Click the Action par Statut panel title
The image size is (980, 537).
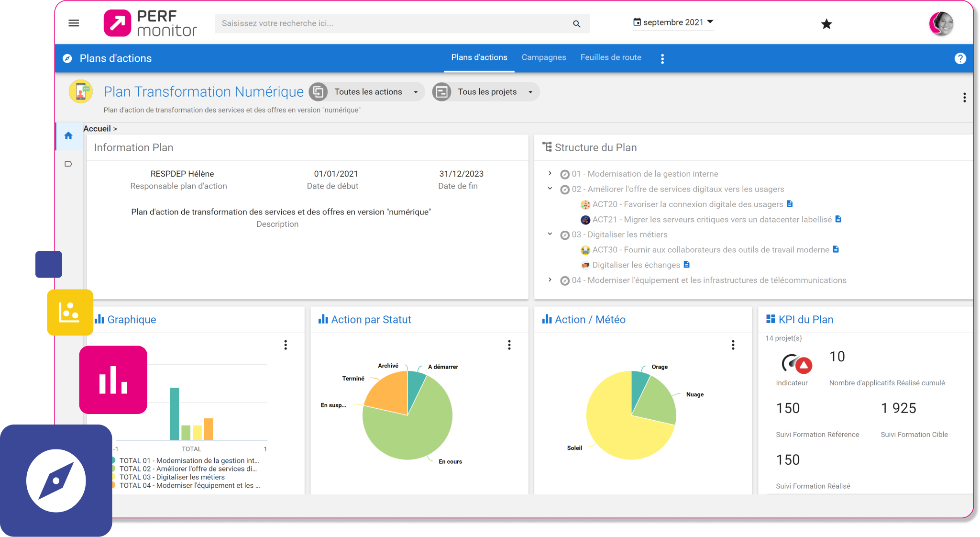[371, 320]
